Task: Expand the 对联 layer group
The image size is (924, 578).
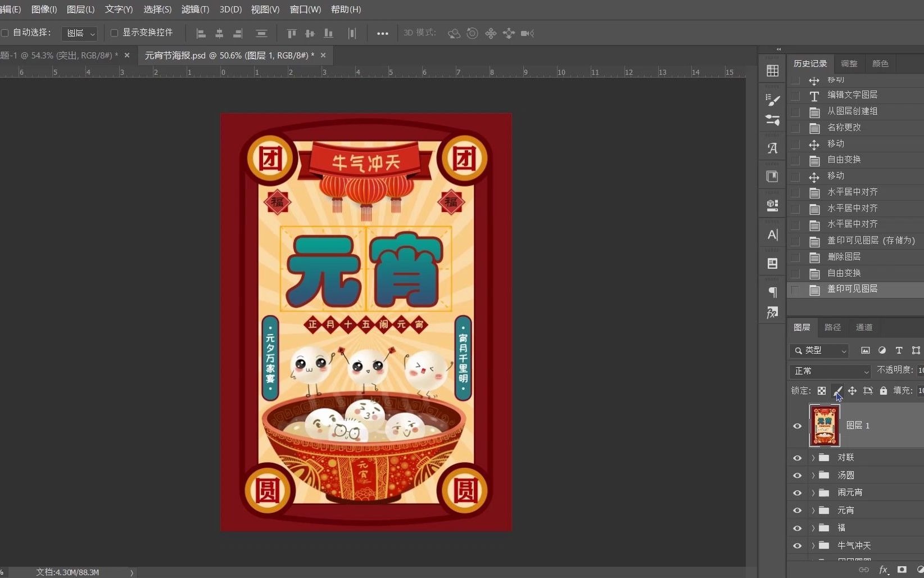Action: click(x=813, y=458)
